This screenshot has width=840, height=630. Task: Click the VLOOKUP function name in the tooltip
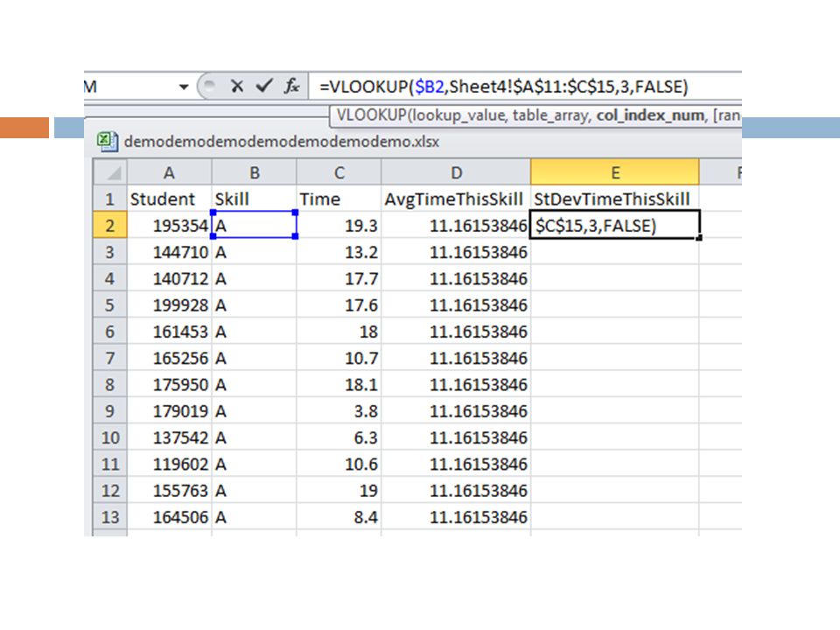tap(371, 115)
